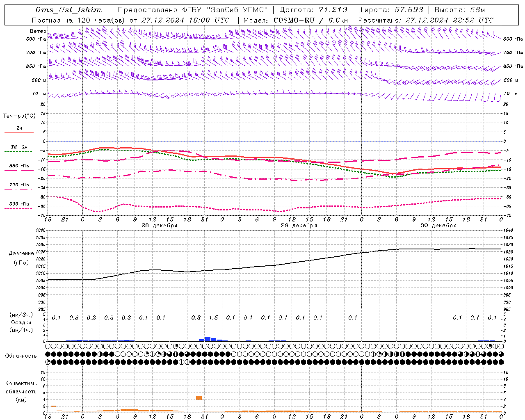The width and height of the screenshot is (525, 420).
Task: Select the Осадки panel label
Action: point(21,322)
